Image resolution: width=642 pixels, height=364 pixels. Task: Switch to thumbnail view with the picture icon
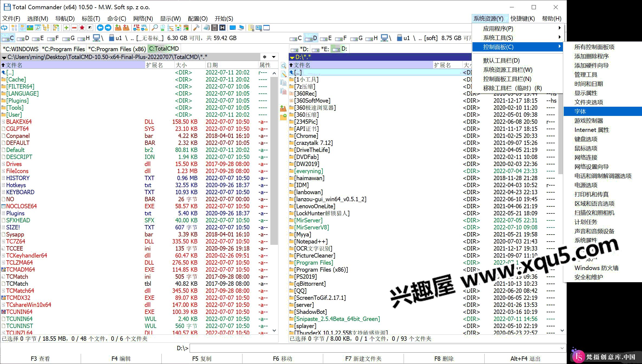30,28
